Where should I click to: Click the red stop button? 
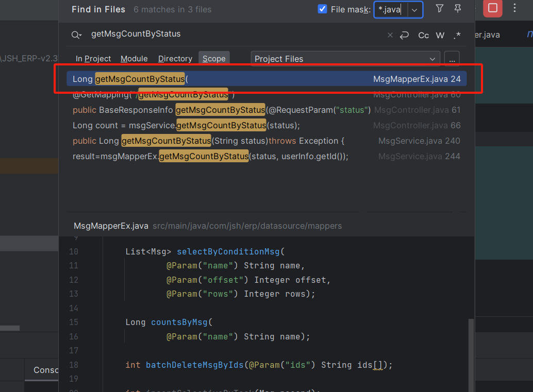493,8
